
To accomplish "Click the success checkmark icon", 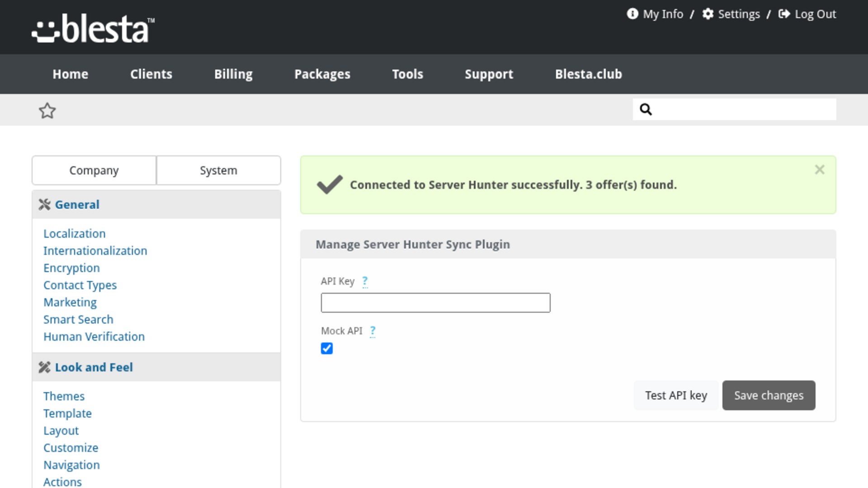I will [330, 185].
